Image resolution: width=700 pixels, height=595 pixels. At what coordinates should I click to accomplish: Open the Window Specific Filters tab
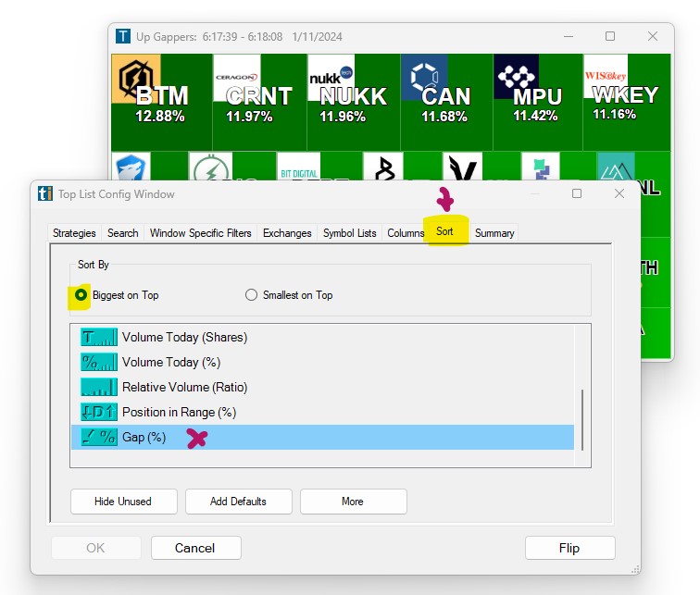pos(200,233)
